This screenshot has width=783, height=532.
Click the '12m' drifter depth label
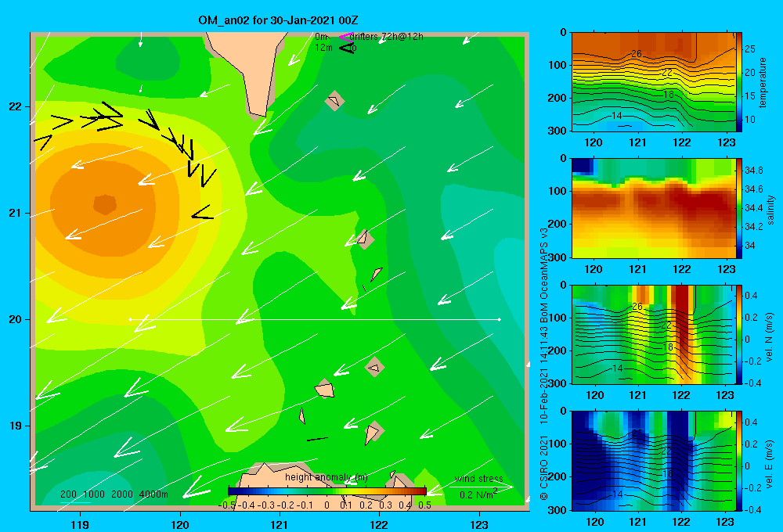(323, 48)
